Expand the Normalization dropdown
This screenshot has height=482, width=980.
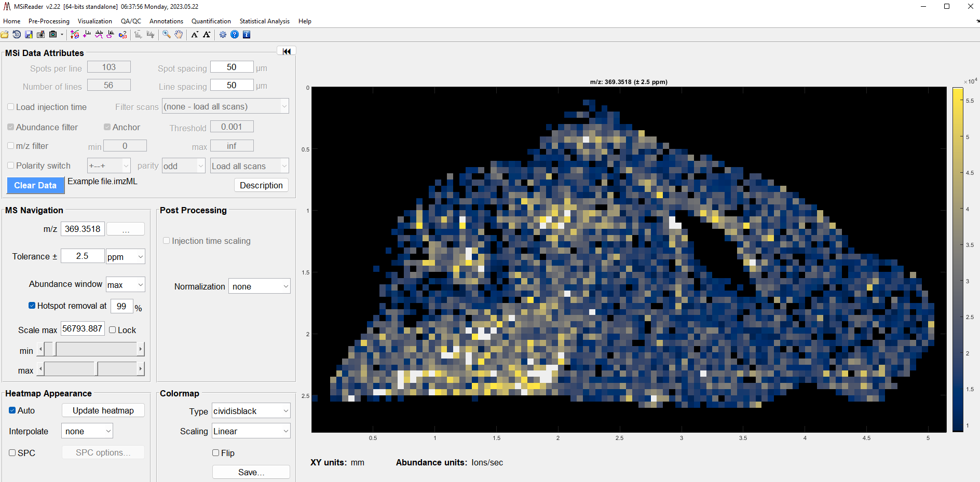tap(260, 286)
